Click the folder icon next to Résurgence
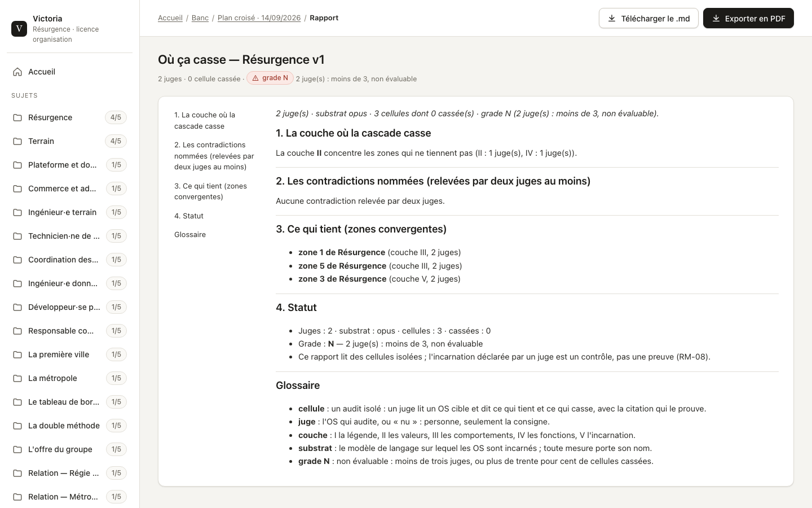 (x=17, y=117)
